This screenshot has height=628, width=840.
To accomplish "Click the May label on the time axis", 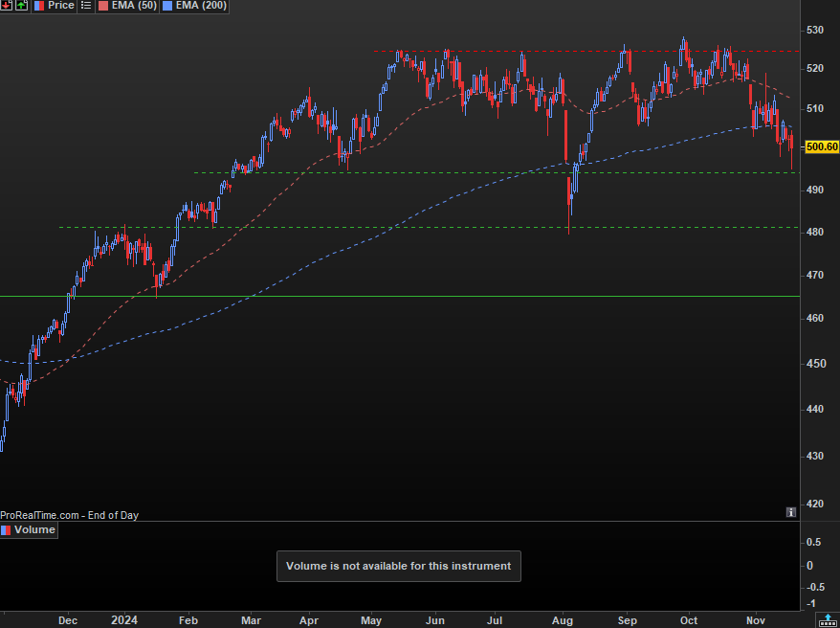I will click(x=371, y=620).
